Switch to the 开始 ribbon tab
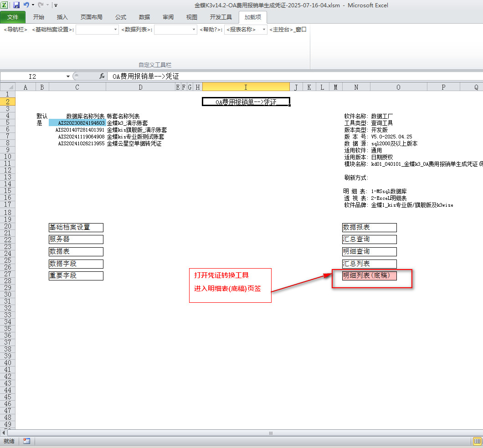Image resolution: width=483 pixels, height=448 pixels. point(39,17)
